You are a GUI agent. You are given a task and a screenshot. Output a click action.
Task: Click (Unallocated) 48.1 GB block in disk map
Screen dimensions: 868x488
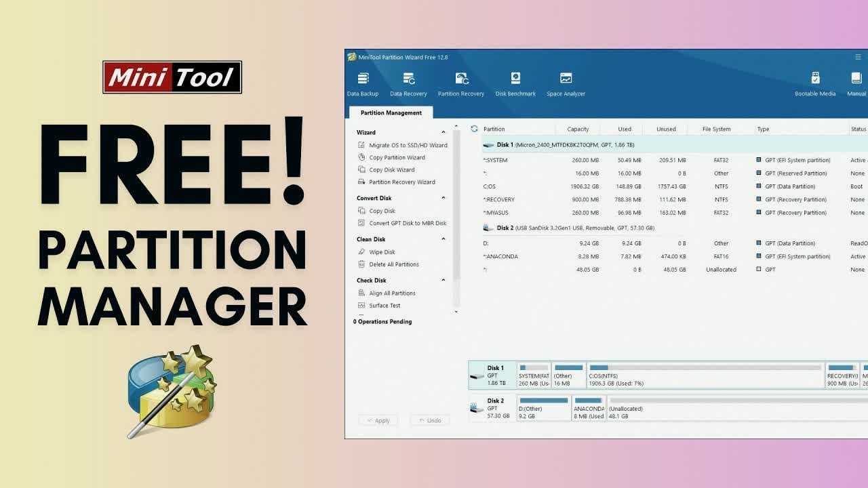click(x=737, y=408)
